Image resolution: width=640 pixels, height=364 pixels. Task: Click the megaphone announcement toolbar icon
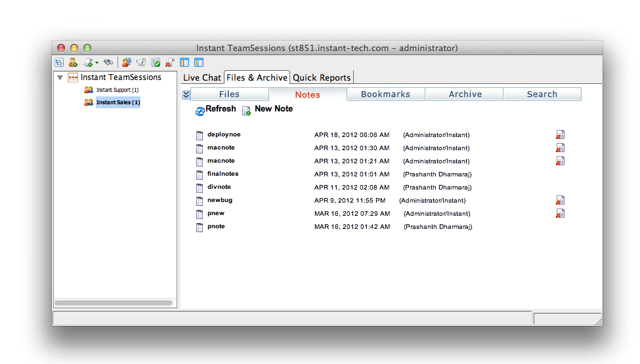141,62
